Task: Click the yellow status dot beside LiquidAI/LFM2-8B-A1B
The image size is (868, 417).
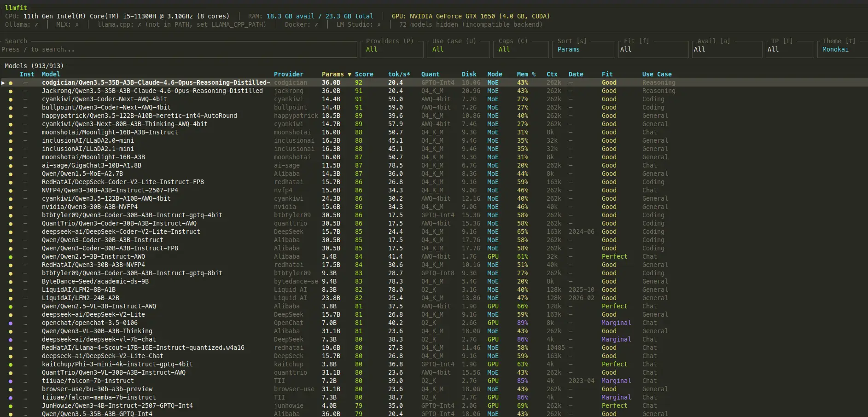Action: point(11,290)
